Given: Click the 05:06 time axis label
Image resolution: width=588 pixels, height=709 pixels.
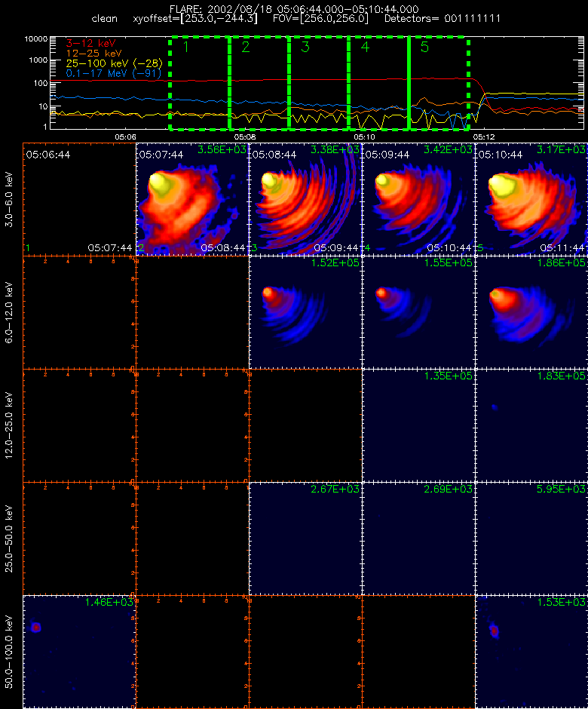Looking at the screenshot, I should (125, 137).
